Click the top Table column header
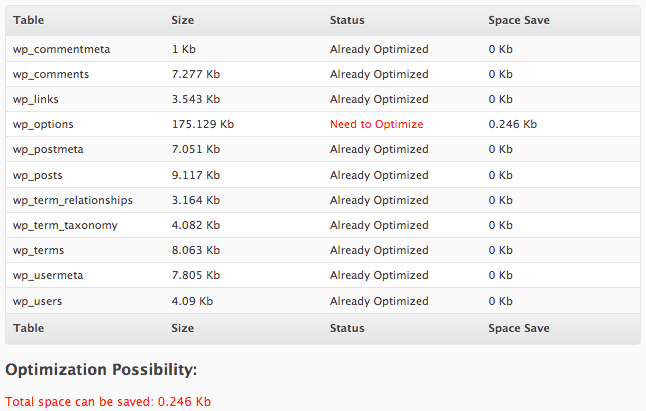The height and width of the screenshot is (411, 646). click(x=28, y=20)
